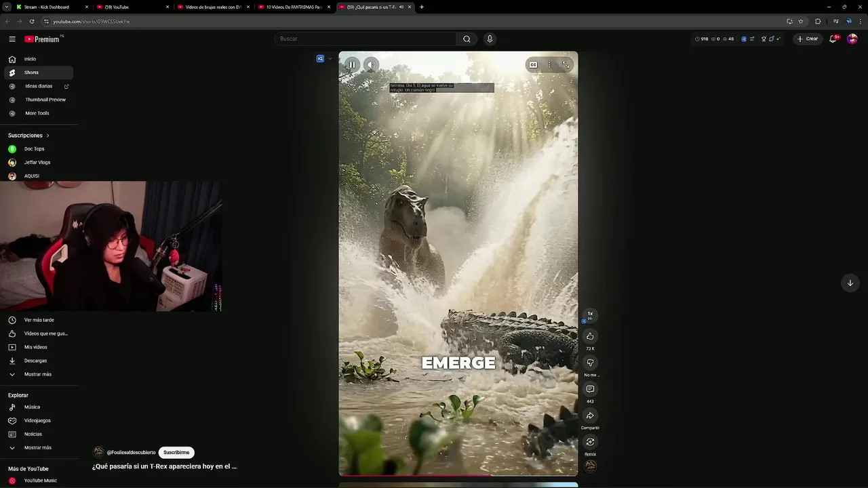Go to the next Short with the down arrow

pyautogui.click(x=850, y=283)
